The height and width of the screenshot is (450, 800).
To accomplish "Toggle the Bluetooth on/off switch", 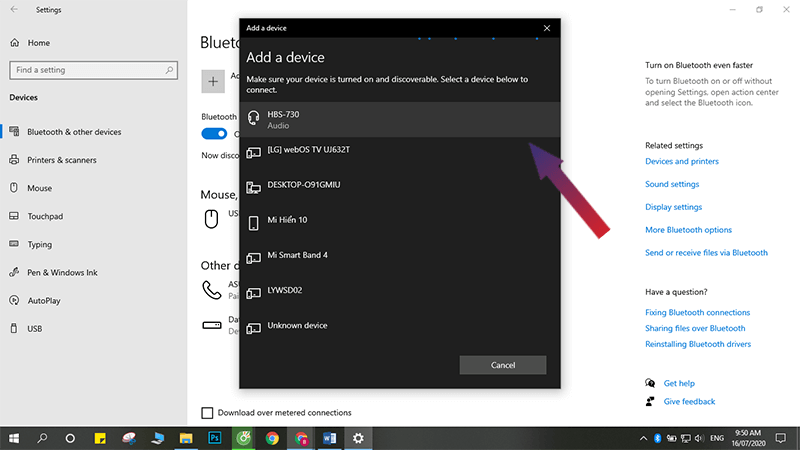I will pyautogui.click(x=214, y=134).
